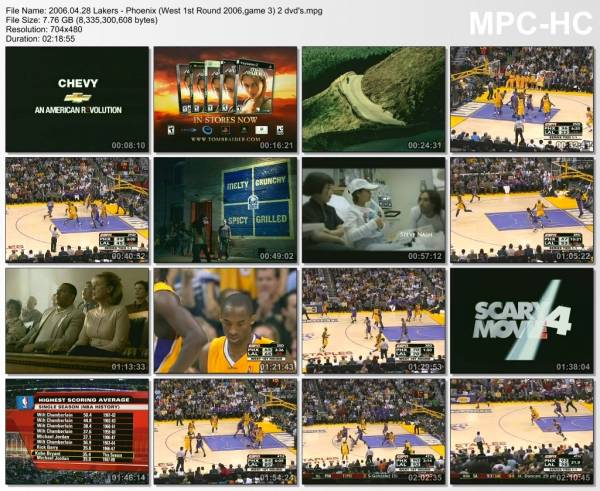Click the 00:49:02 timestamp
The width and height of the screenshot is (600, 491).
tap(277, 256)
